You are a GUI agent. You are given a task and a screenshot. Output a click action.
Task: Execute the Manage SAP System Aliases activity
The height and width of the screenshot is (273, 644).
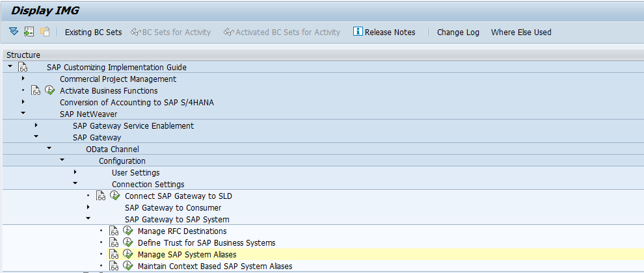(127, 254)
